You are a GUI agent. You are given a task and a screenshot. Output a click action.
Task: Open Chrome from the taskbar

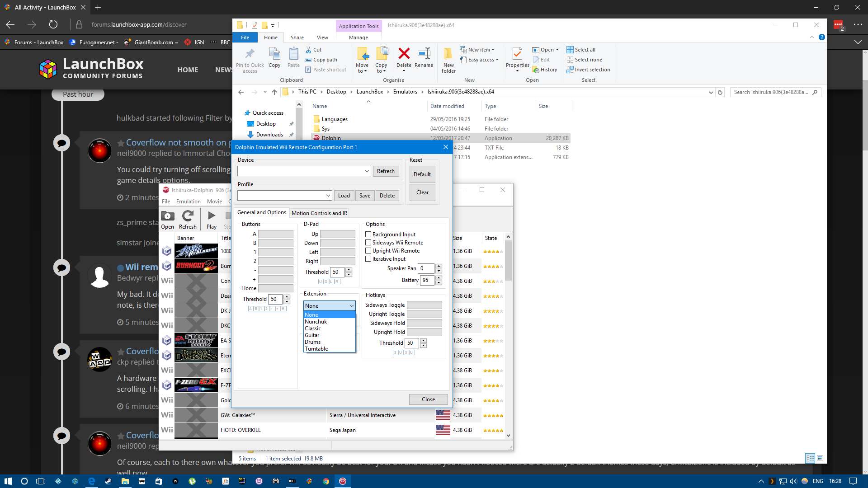pos(326,481)
